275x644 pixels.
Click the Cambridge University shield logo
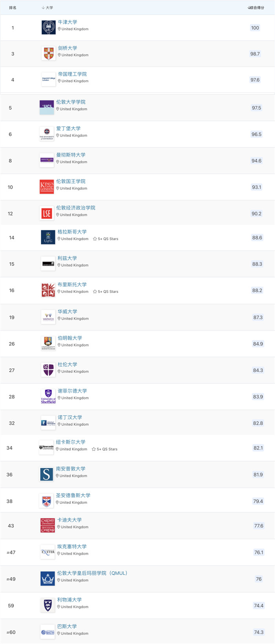click(x=49, y=53)
